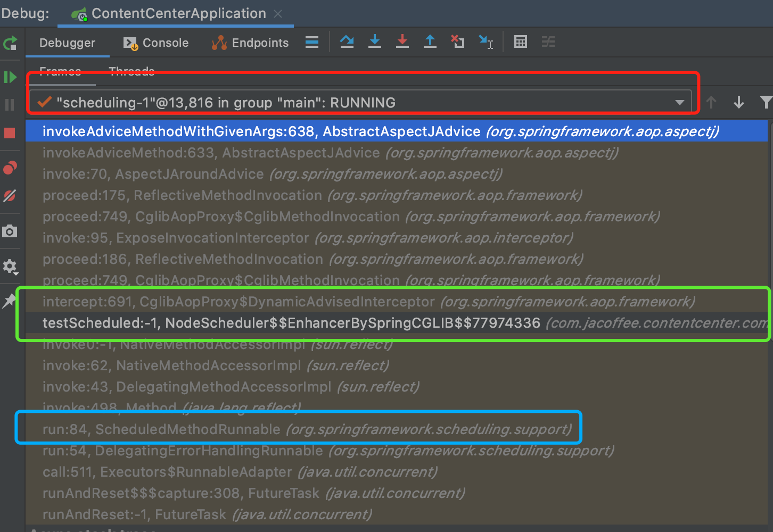The image size is (773, 532).
Task: Open the Threads sub-tab
Action: coord(131,72)
